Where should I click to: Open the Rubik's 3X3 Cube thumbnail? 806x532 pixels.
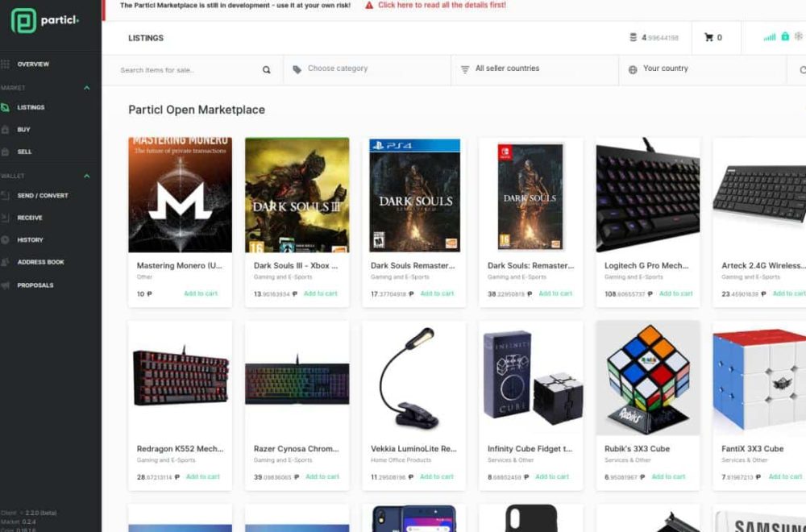coord(648,378)
